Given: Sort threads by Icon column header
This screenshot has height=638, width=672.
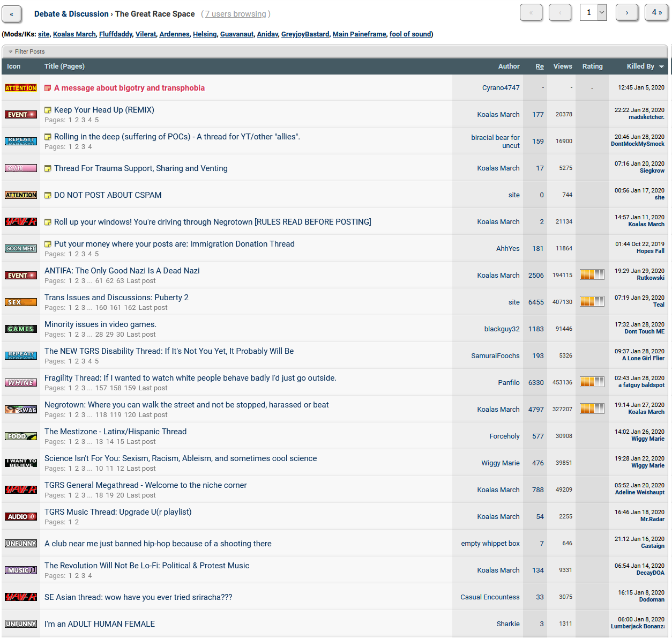Looking at the screenshot, I should click(x=14, y=66).
